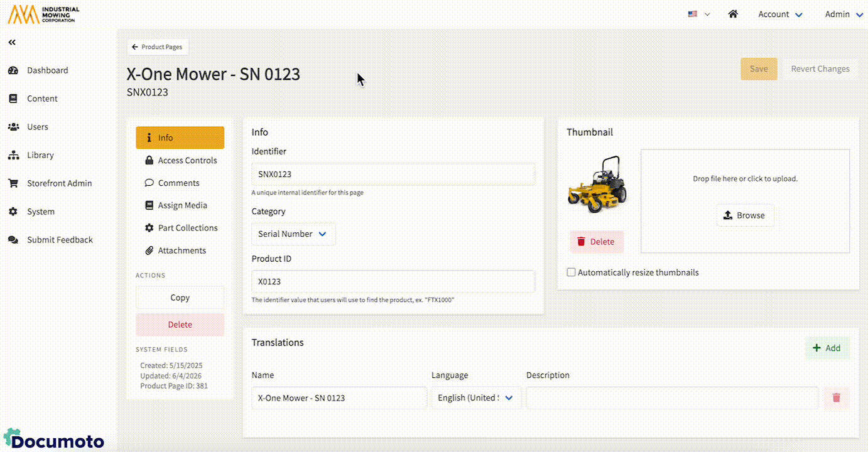The width and height of the screenshot is (868, 452).
Task: Click the home icon in header
Action: point(733,14)
